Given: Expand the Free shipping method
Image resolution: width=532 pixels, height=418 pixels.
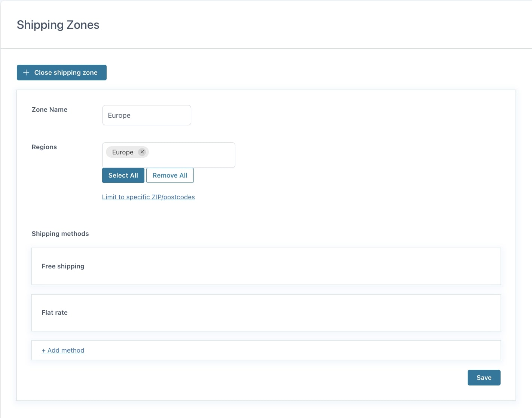Looking at the screenshot, I should 266,266.
